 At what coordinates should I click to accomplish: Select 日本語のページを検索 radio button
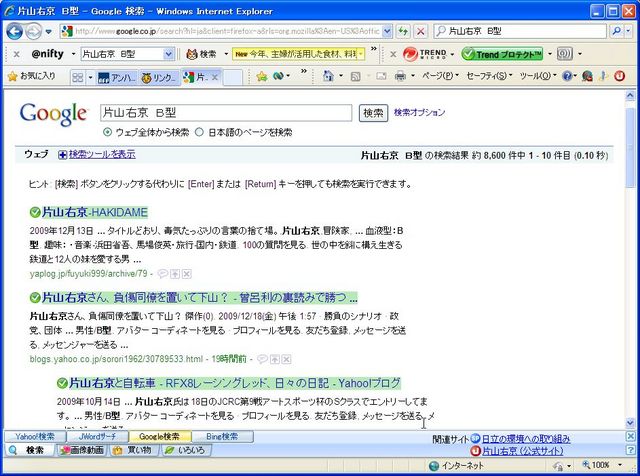(x=199, y=132)
